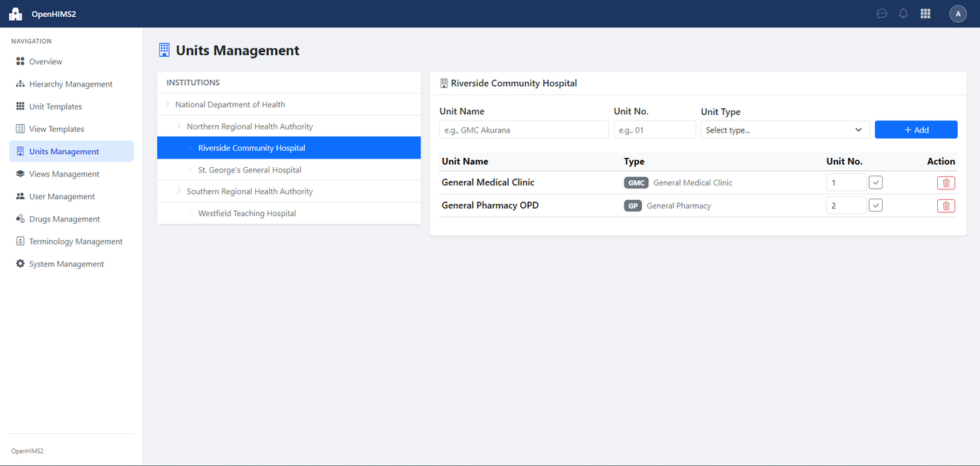Image resolution: width=980 pixels, height=466 pixels.
Task: Click the Type column header
Action: pos(634,162)
